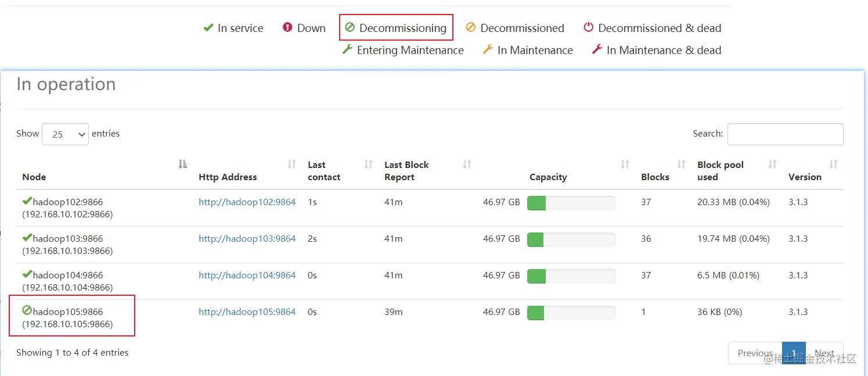Click the Http Address column header text
Image resolution: width=868 pixels, height=376 pixels.
coord(228,177)
